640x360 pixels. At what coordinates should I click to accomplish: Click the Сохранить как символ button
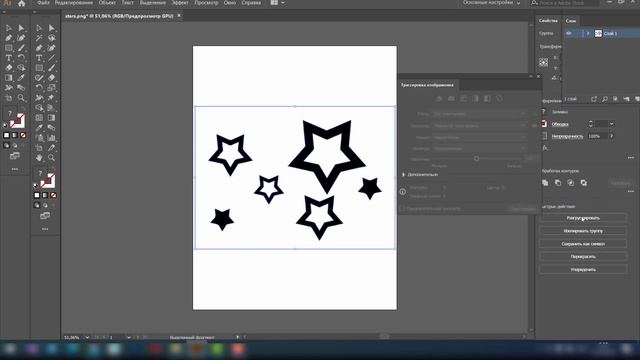coord(583,244)
